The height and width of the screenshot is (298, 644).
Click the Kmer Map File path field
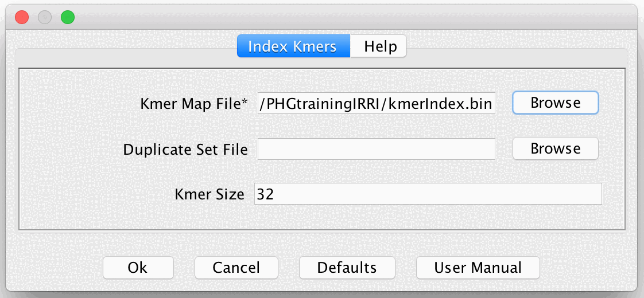tap(376, 103)
